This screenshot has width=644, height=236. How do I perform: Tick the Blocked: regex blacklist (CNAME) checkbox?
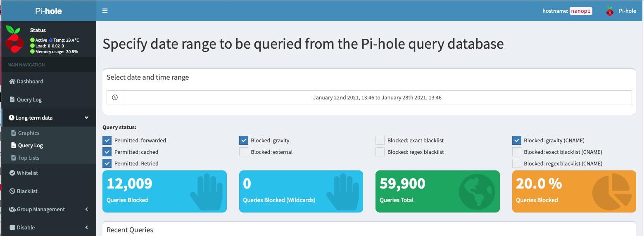point(516,163)
